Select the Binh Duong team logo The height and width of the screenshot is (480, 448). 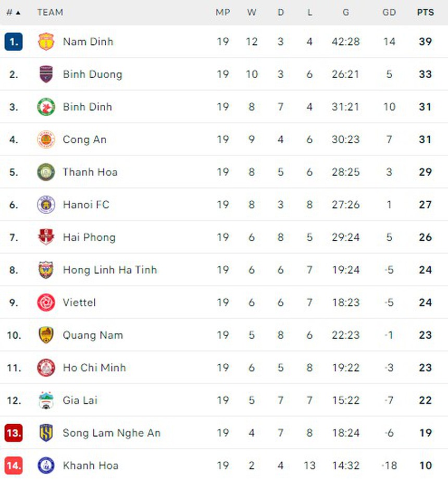coord(45,74)
